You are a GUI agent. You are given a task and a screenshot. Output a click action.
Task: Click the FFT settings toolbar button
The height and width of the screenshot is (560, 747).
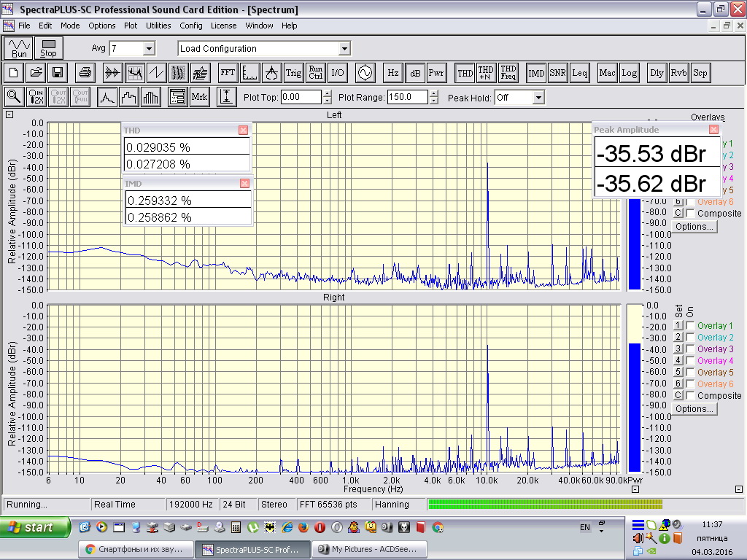228,72
